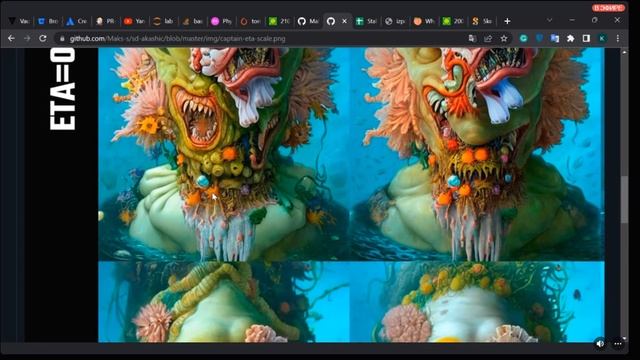Share this page via the share icon
This screenshot has width=640, height=360.
pyautogui.click(x=488, y=38)
